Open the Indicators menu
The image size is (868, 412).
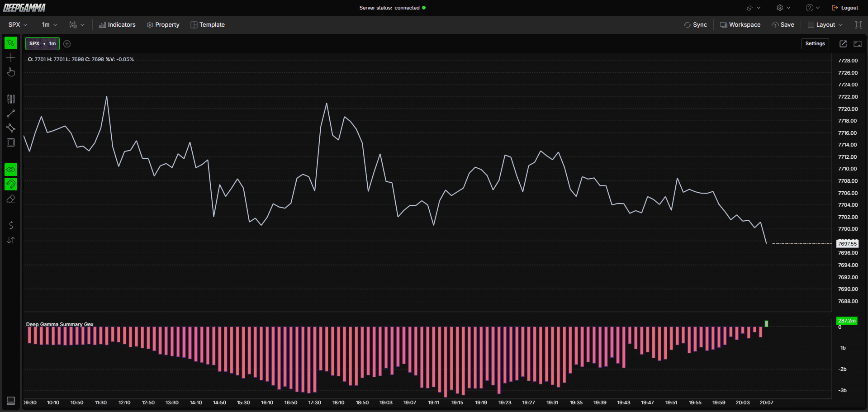(x=117, y=25)
